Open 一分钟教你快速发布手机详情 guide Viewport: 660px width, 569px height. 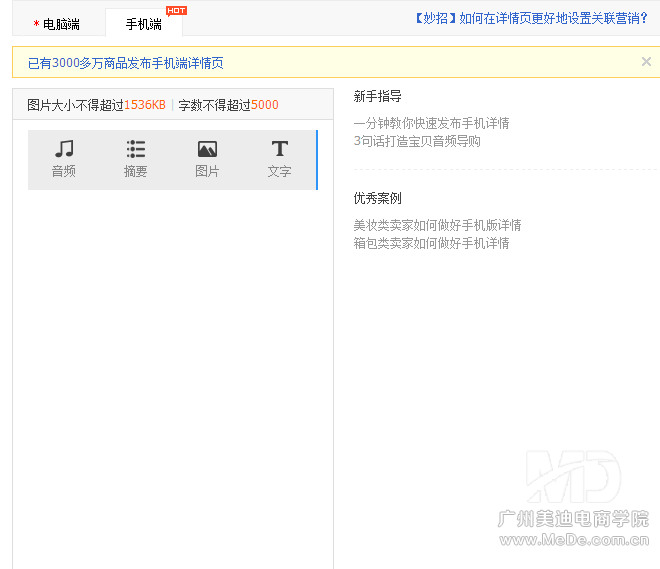pos(431,123)
